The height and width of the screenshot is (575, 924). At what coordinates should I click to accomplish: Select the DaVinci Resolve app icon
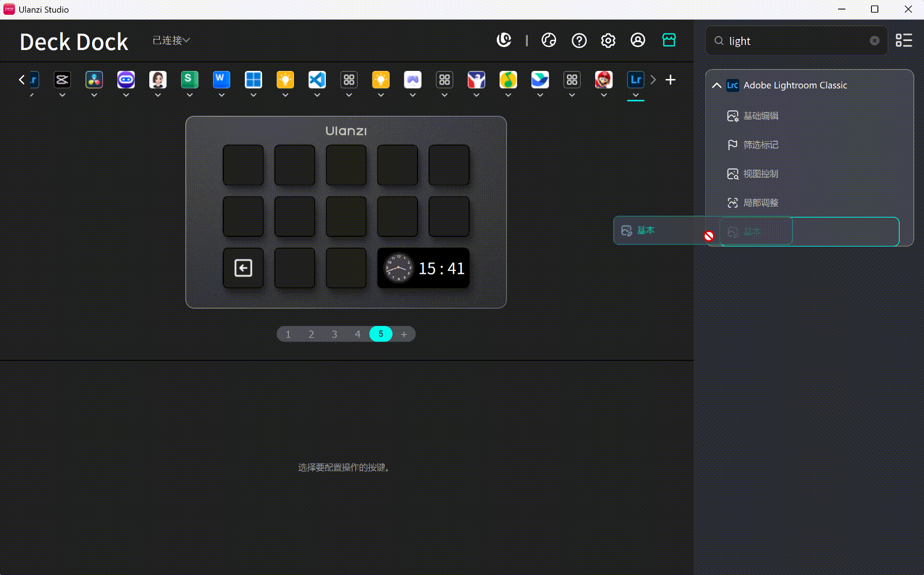(94, 79)
